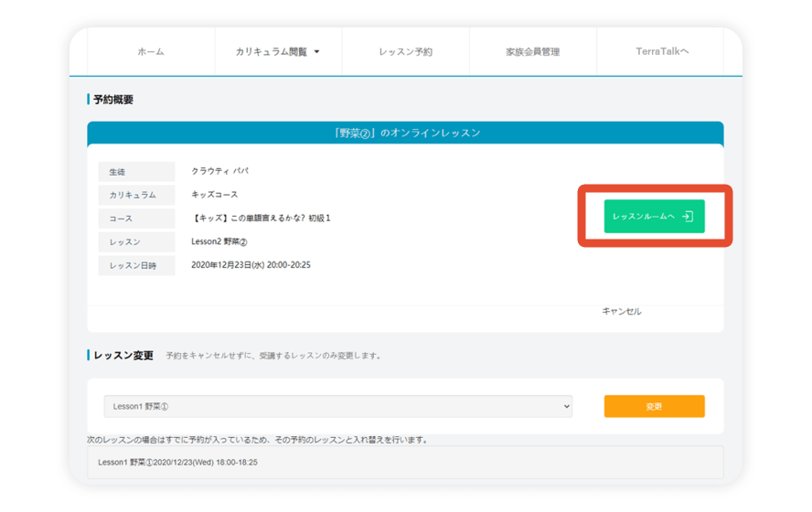The height and width of the screenshot is (512, 812).
Task: Open the Lesson1 野菜① lesson selector
Action: 337,407
